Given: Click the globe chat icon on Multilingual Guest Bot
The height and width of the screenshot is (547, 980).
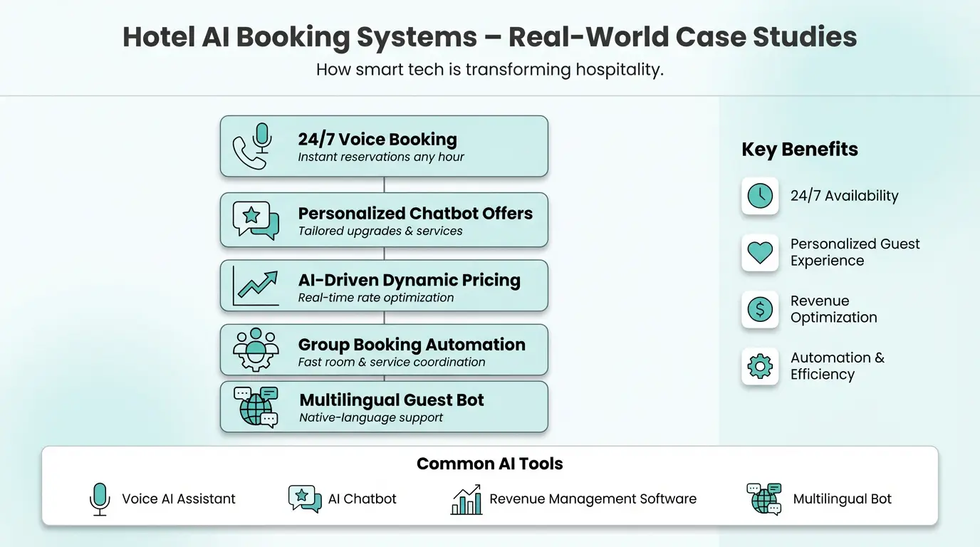Looking at the screenshot, I should coord(254,406).
